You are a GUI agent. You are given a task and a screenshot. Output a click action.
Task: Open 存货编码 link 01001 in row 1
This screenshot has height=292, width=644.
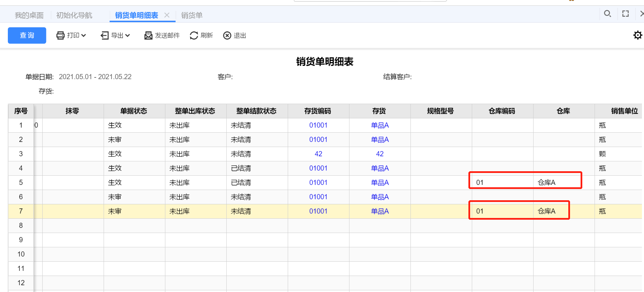coord(318,125)
